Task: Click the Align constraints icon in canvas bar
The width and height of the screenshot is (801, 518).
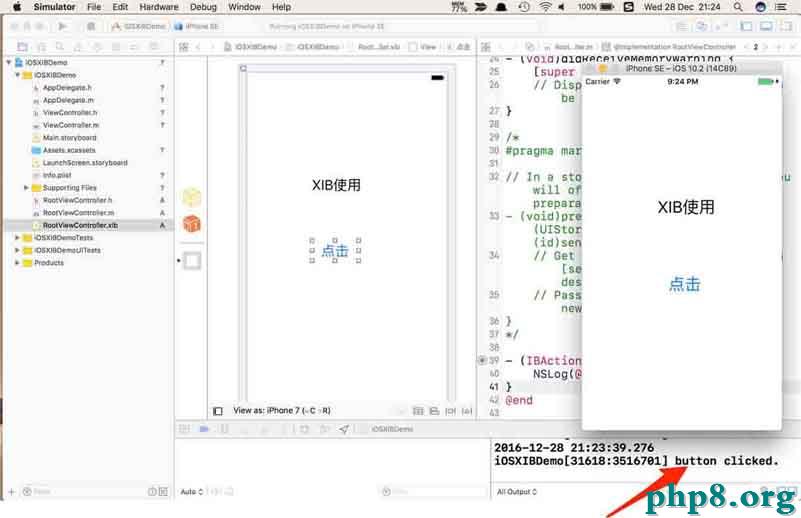Action: tap(434, 411)
